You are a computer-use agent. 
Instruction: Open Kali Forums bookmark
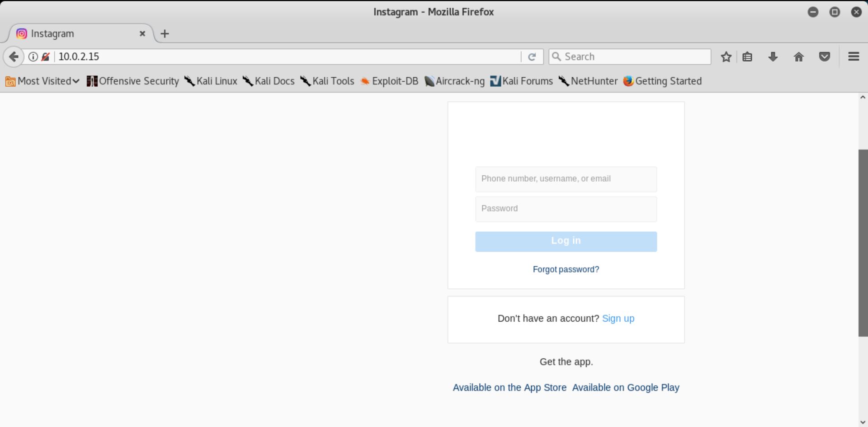522,81
